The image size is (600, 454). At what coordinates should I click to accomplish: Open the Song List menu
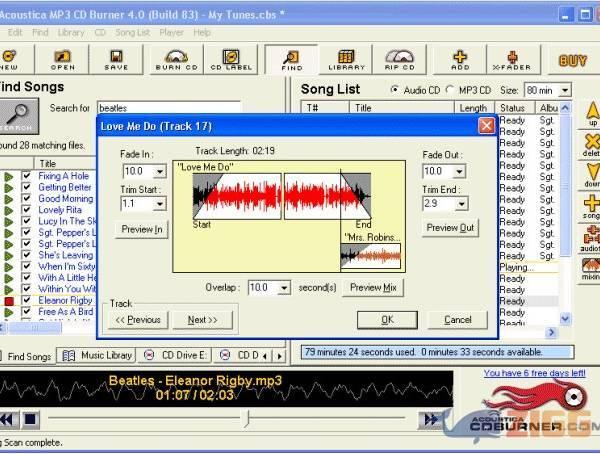[132, 33]
